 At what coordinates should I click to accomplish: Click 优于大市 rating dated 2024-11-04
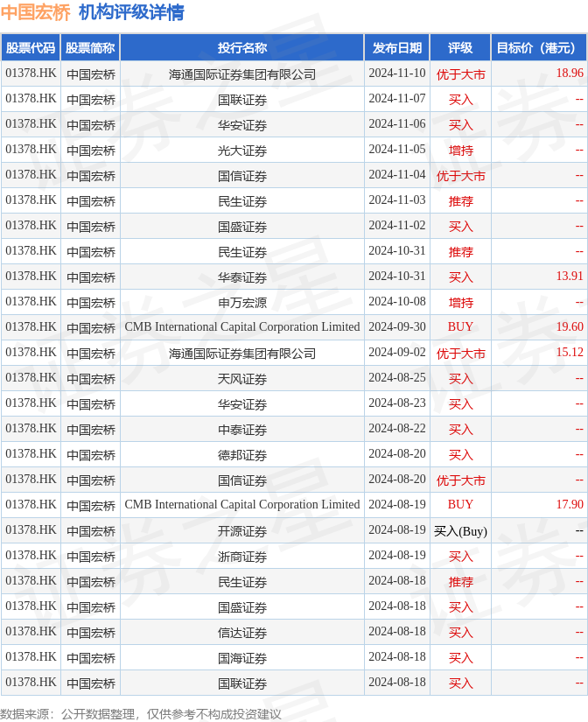(x=460, y=176)
